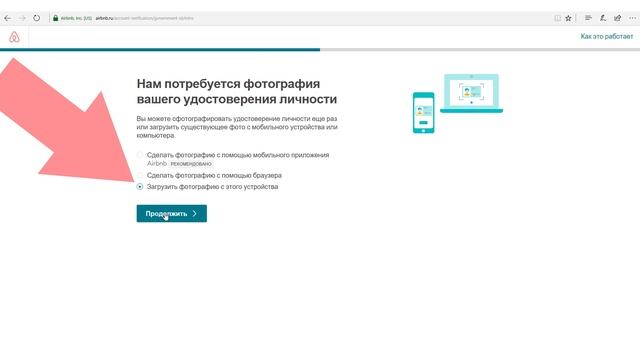Viewport: 640px width, 360px height.
Task: Open the 'Как это работает' link
Action: 607,36
